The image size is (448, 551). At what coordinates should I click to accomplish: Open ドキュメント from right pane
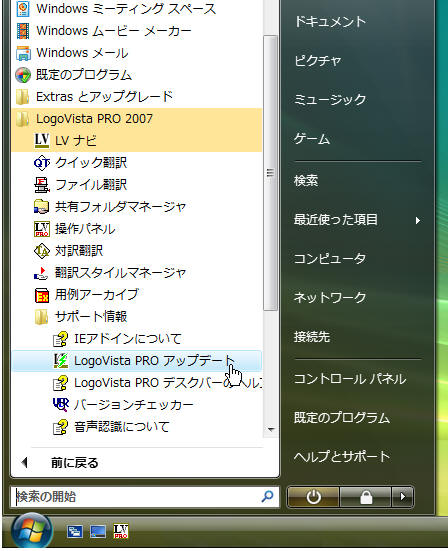pos(330,22)
